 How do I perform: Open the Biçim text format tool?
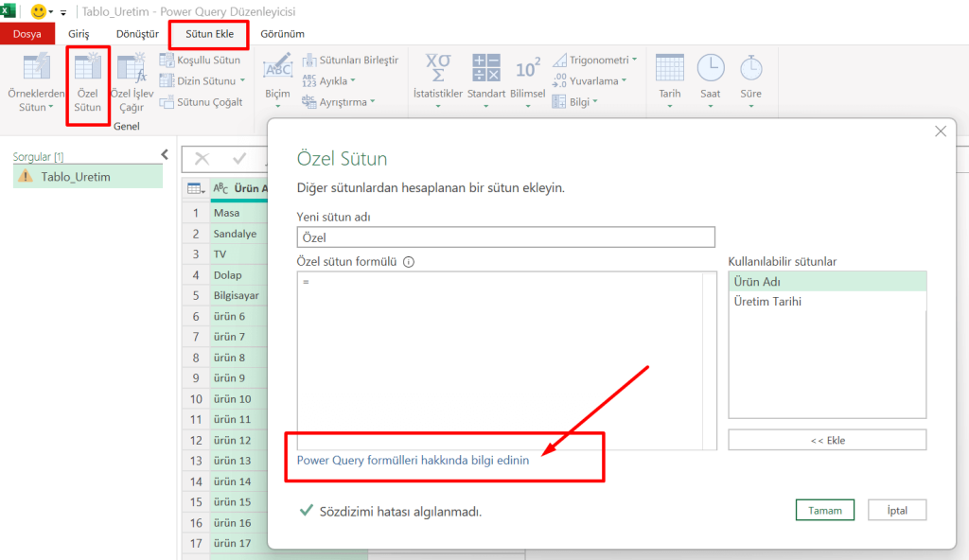click(277, 80)
